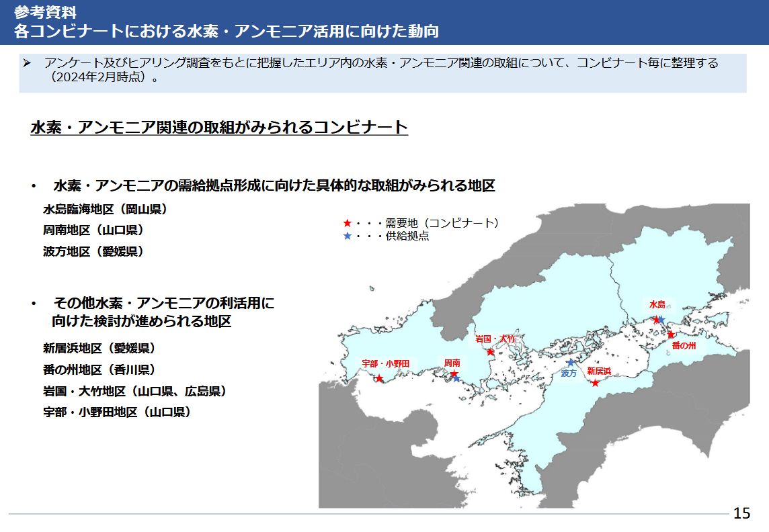The height and width of the screenshot is (532, 769).
Task: Select the red star at 周南
Action: (x=454, y=373)
